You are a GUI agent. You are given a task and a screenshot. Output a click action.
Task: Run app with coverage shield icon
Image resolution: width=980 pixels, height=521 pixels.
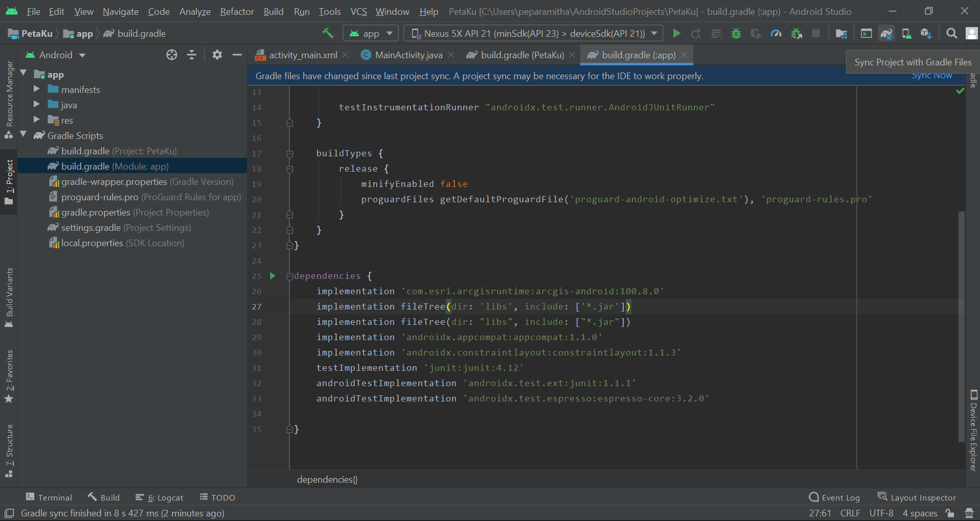(x=756, y=33)
